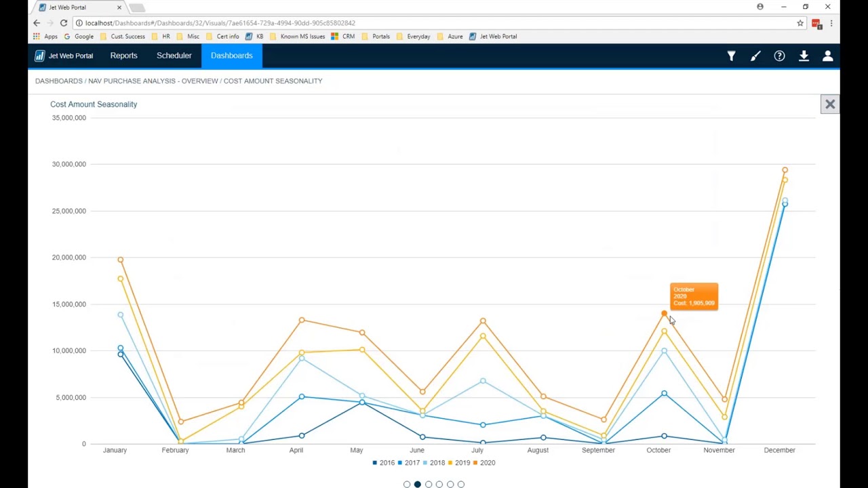Toggle the 2019 legend series
Image resolution: width=868 pixels, height=488 pixels.
pyautogui.click(x=459, y=463)
